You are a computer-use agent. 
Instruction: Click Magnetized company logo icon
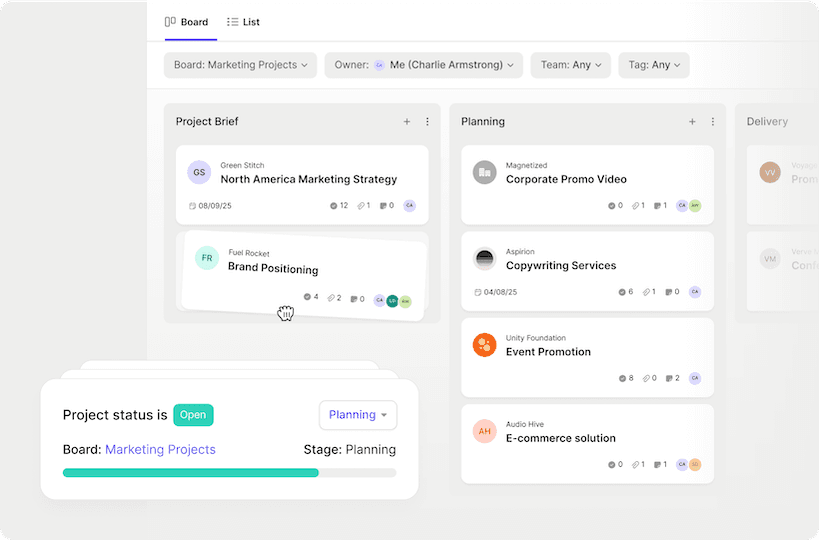pyautogui.click(x=485, y=172)
